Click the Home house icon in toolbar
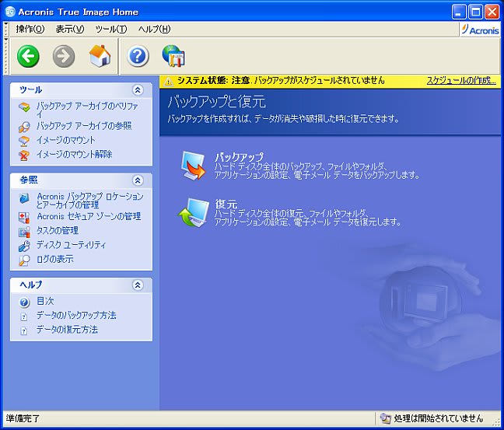The image size is (504, 430). pyautogui.click(x=100, y=56)
